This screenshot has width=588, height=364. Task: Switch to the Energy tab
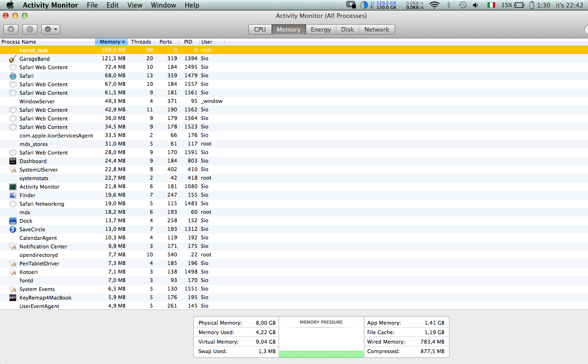pos(321,29)
